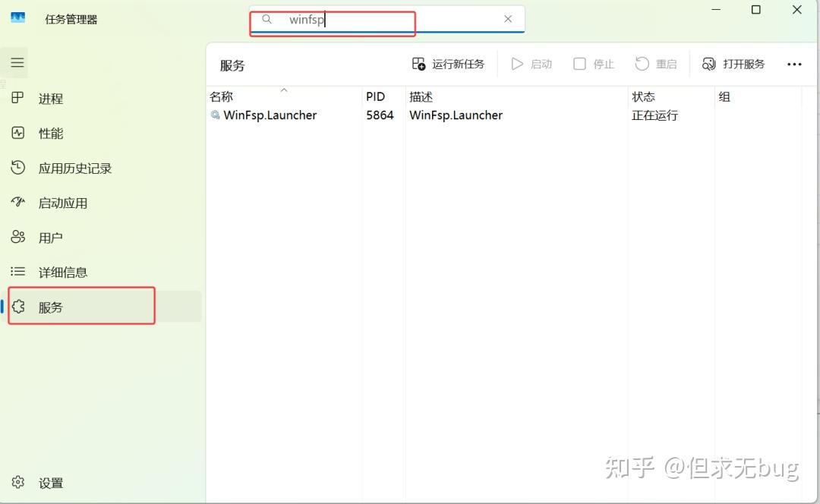Screen dimensions: 820x504
Task: Close the Task Manager window
Action: (796, 9)
